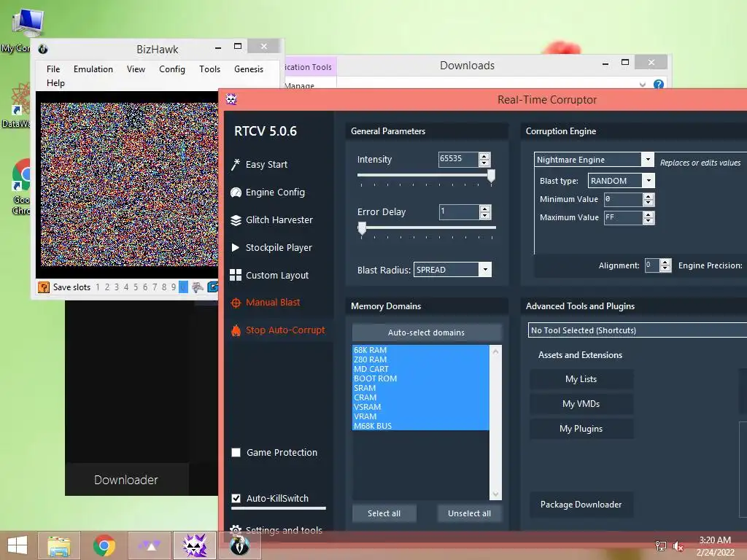Screen dimensions: 747x560
Task: Open the BizHawk Emulation menu
Action: (93, 69)
